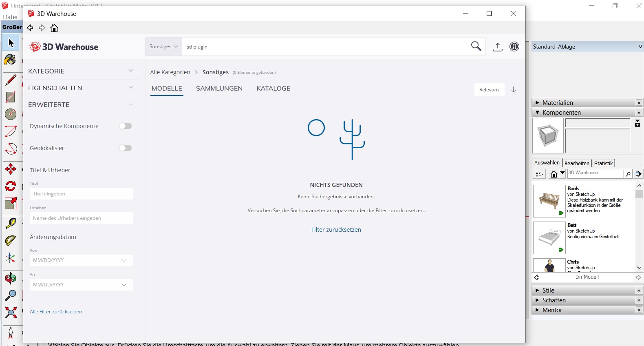This screenshot has width=644, height=346.
Task: Click the upload model icon
Action: coord(497,47)
